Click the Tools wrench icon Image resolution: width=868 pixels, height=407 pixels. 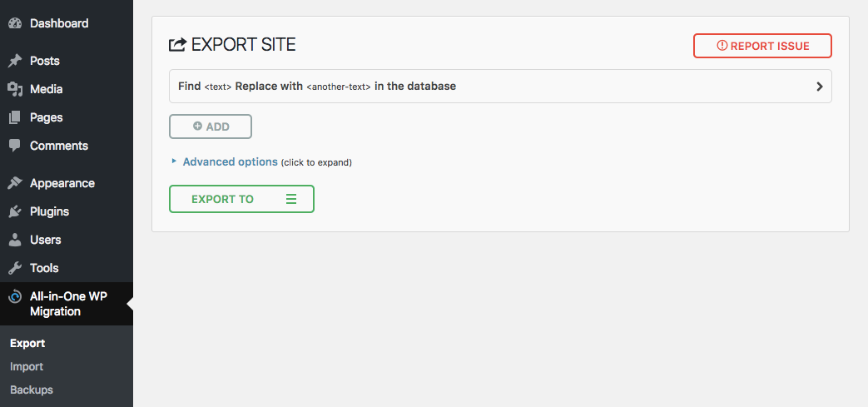14,268
